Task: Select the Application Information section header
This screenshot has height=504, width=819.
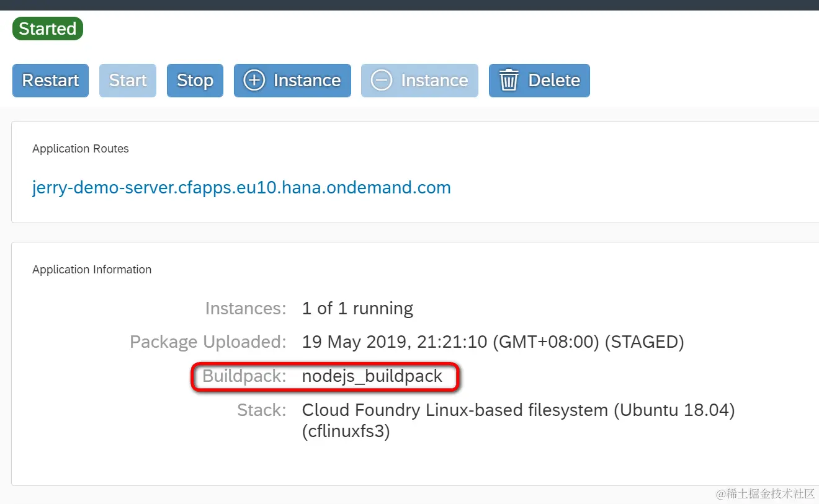Action: pos(91,269)
